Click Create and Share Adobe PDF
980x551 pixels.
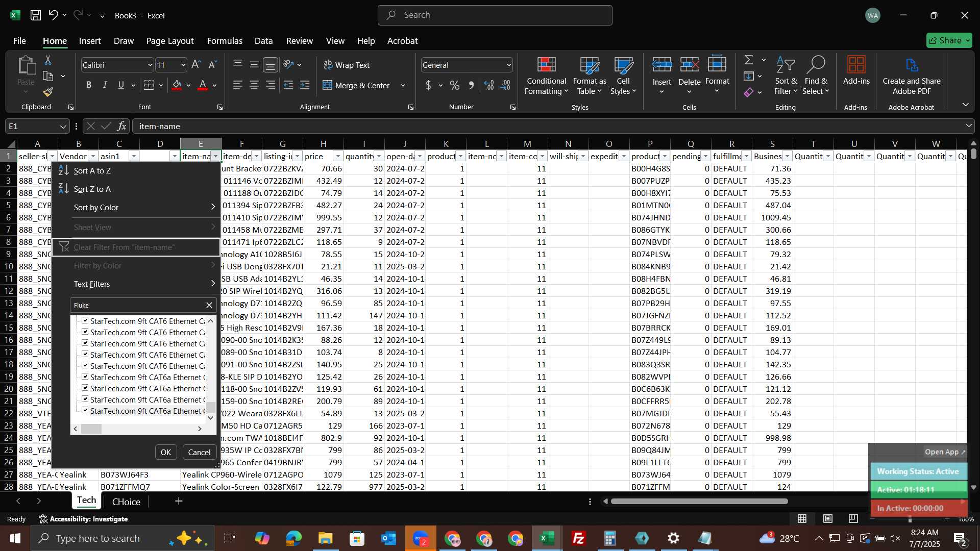[x=912, y=75]
